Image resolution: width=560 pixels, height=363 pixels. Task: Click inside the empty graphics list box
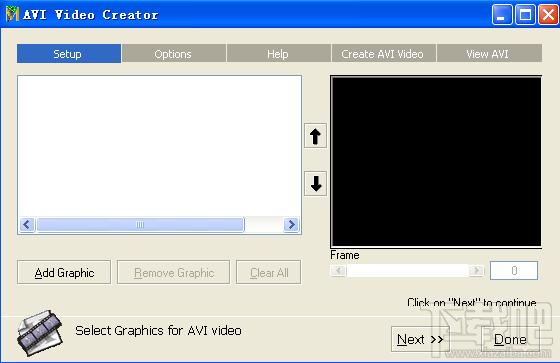(159, 146)
